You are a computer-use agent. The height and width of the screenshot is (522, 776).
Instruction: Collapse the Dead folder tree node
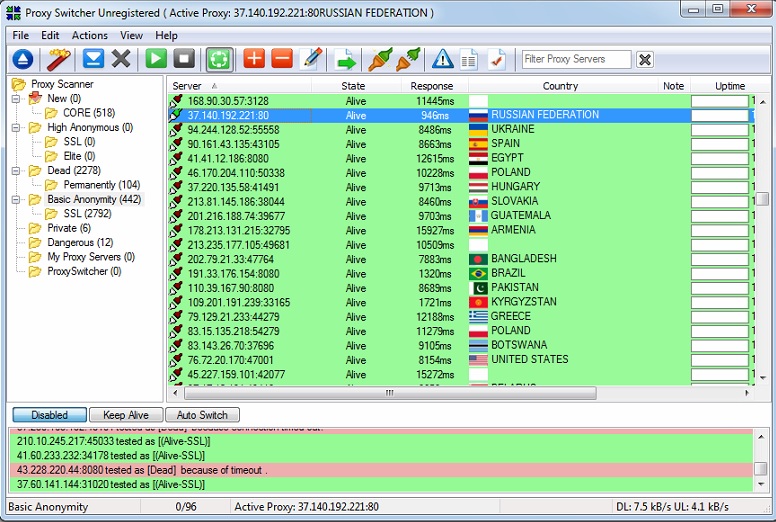click(16, 171)
